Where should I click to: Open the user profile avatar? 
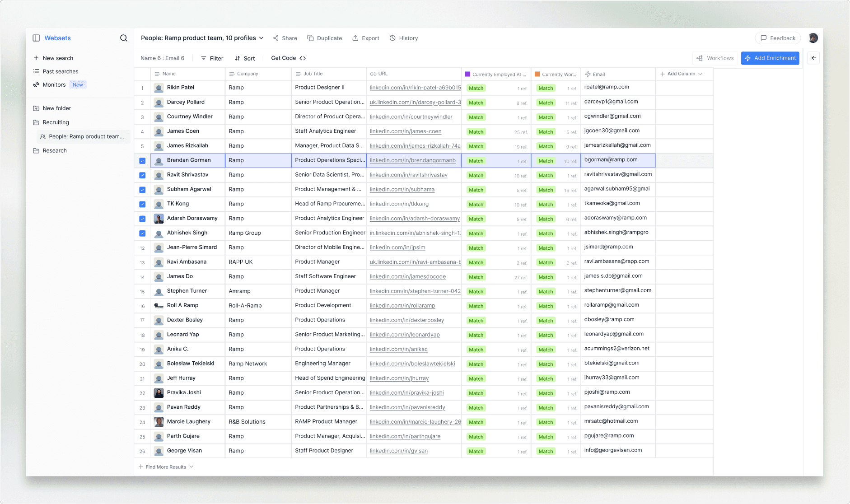pyautogui.click(x=813, y=38)
